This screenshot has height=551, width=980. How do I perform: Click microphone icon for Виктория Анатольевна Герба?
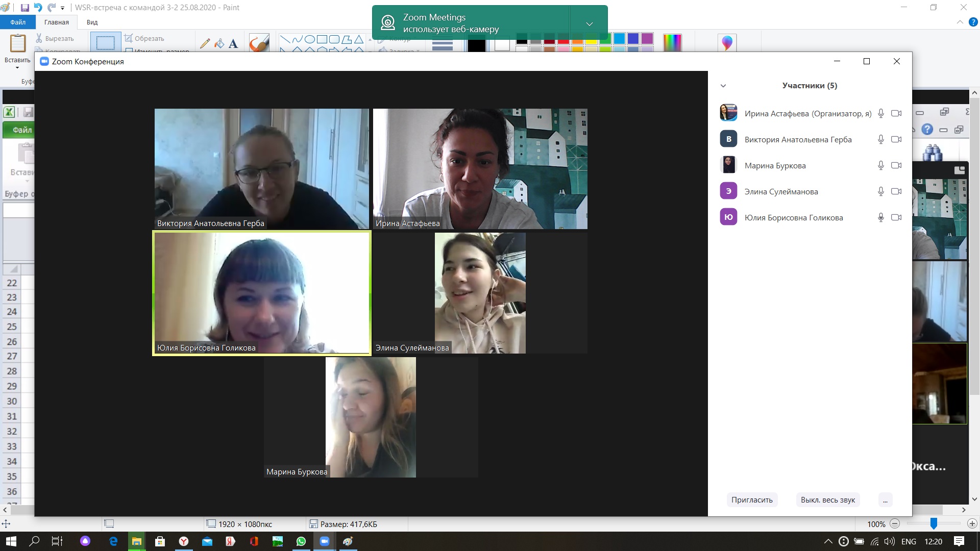pos(881,139)
